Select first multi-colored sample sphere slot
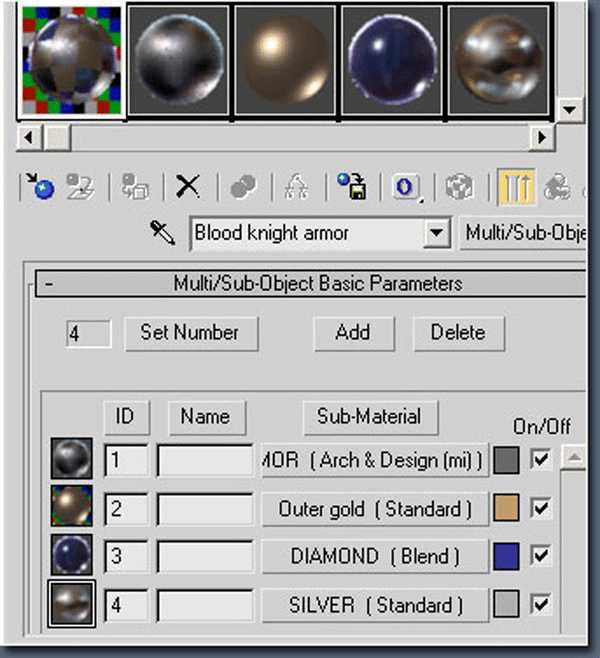600x658 pixels. click(x=72, y=60)
